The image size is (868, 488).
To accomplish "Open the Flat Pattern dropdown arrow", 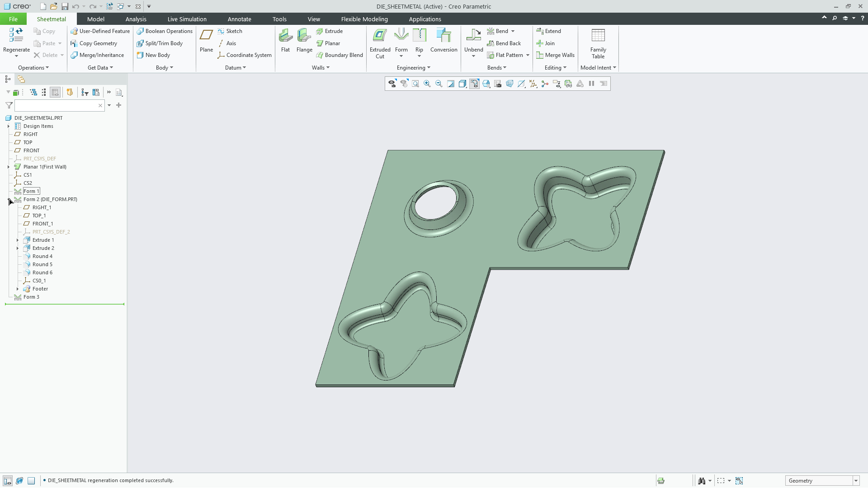I will pos(528,55).
